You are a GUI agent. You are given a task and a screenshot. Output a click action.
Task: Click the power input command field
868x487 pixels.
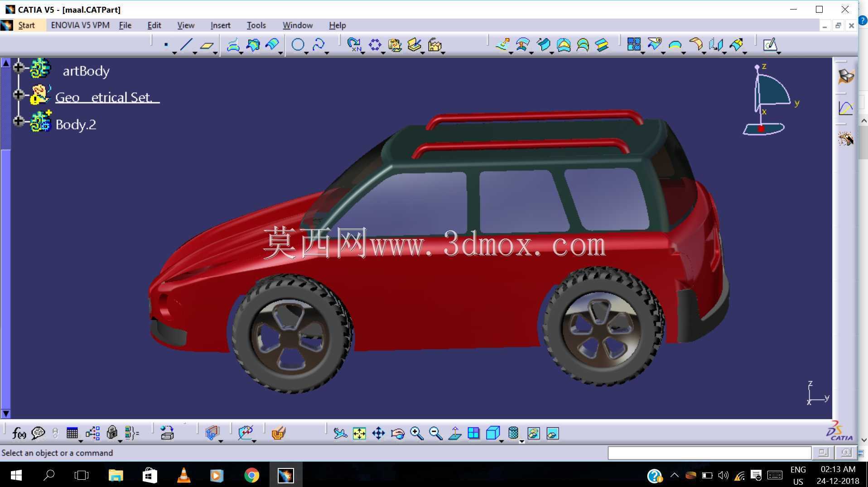pos(709,453)
